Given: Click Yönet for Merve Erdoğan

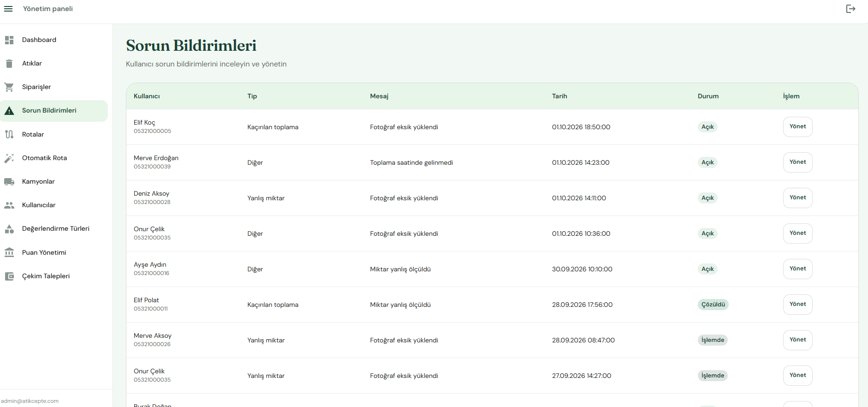Looking at the screenshot, I should [x=797, y=162].
